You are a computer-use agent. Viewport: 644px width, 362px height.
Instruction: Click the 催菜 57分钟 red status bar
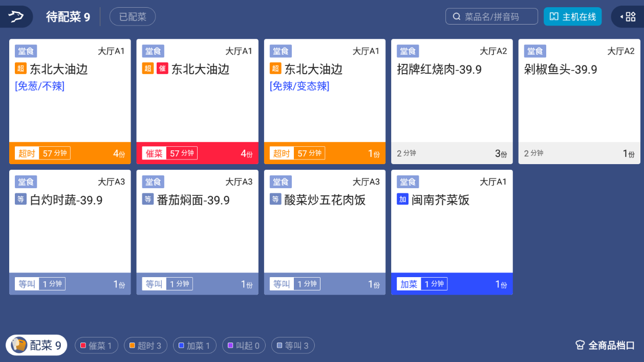197,153
